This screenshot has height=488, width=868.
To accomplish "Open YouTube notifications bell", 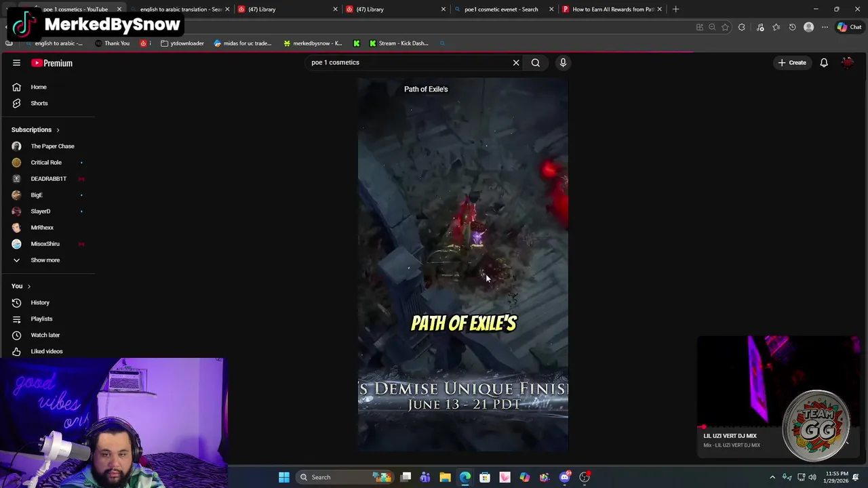I will point(824,63).
